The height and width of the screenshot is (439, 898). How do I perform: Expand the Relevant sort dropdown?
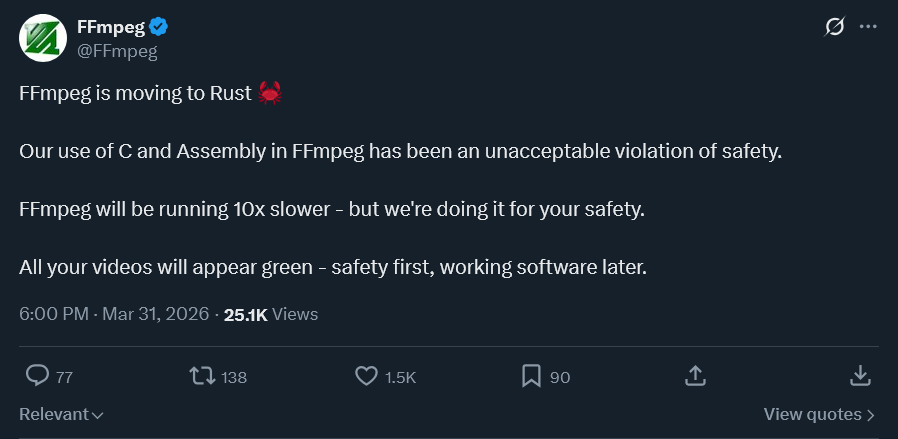[x=62, y=414]
